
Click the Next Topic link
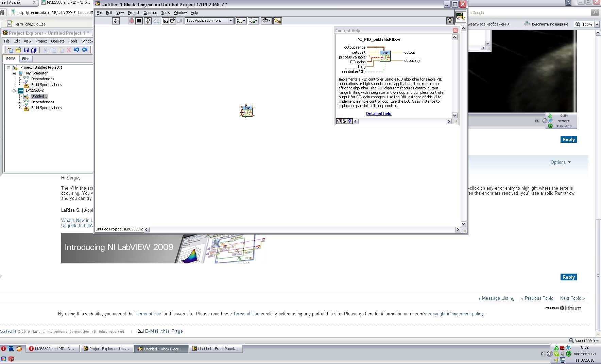pyautogui.click(x=572, y=298)
